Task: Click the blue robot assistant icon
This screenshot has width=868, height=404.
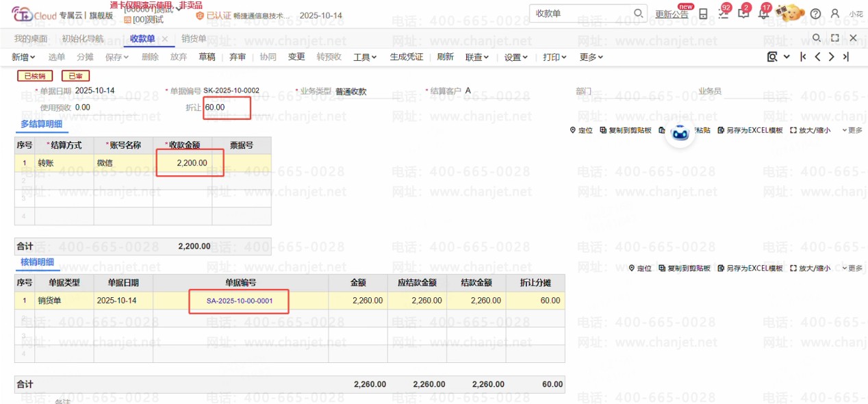Action: [680, 133]
